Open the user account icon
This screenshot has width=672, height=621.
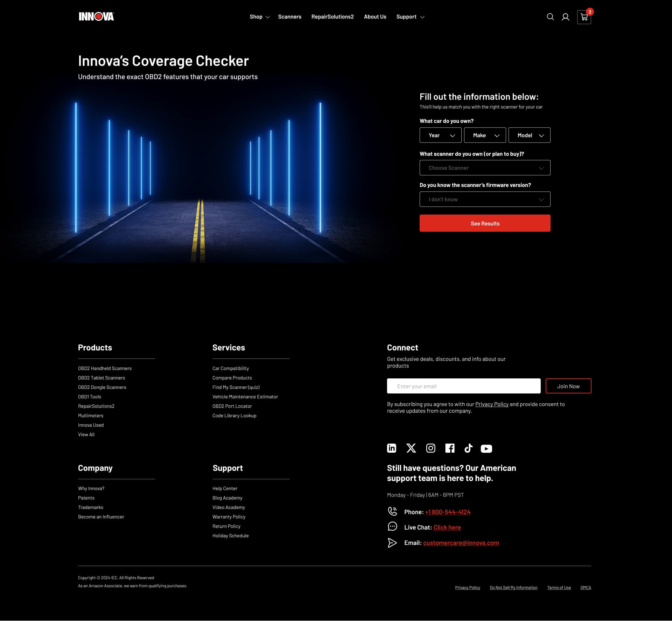pos(565,17)
